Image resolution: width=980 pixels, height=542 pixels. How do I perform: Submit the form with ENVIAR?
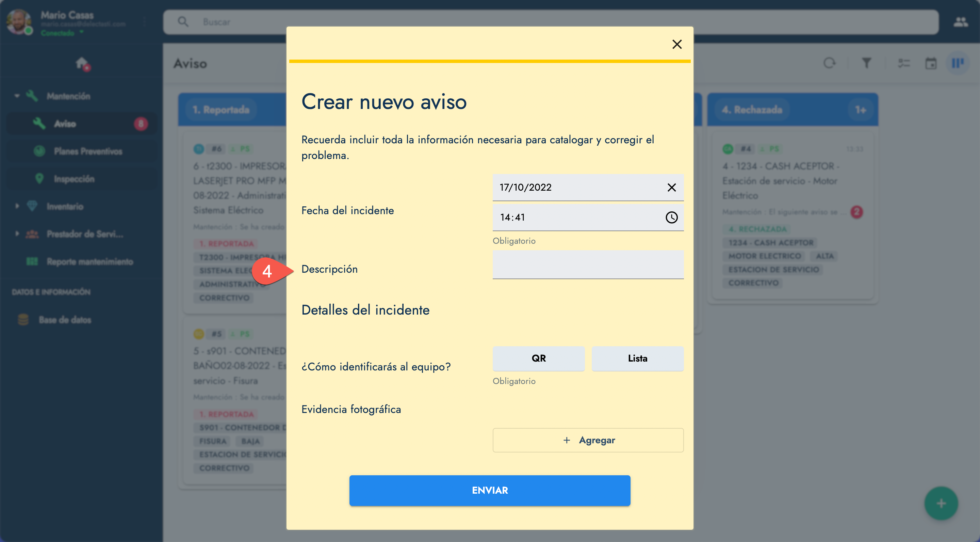[x=490, y=490]
